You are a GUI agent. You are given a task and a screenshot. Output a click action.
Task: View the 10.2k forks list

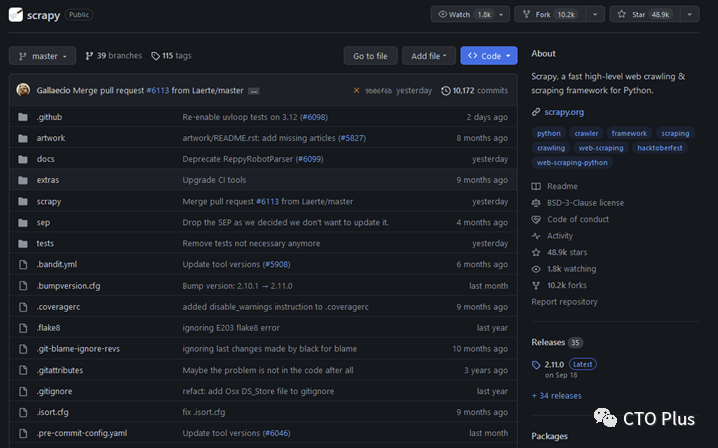pyautogui.click(x=566, y=285)
